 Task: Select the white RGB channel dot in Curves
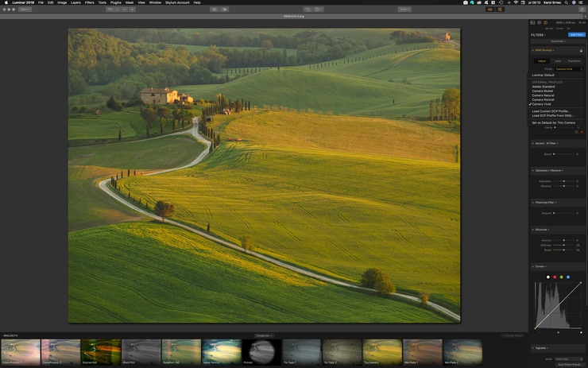pyautogui.click(x=548, y=277)
